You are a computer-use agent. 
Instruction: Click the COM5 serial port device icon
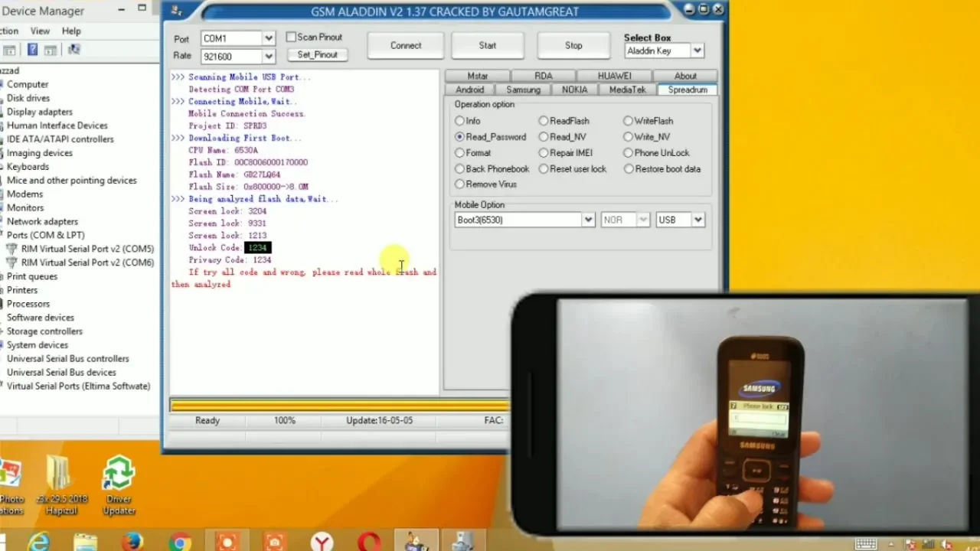(x=11, y=249)
